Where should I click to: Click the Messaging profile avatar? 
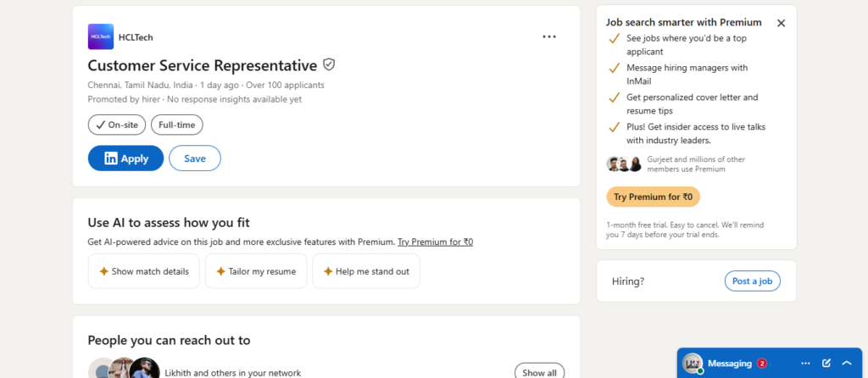point(692,363)
